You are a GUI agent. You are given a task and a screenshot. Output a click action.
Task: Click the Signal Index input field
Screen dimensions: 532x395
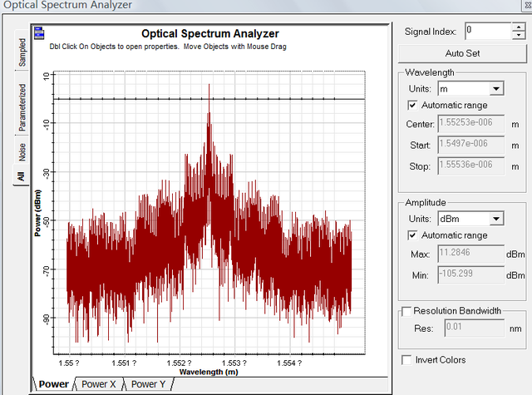[x=488, y=31]
